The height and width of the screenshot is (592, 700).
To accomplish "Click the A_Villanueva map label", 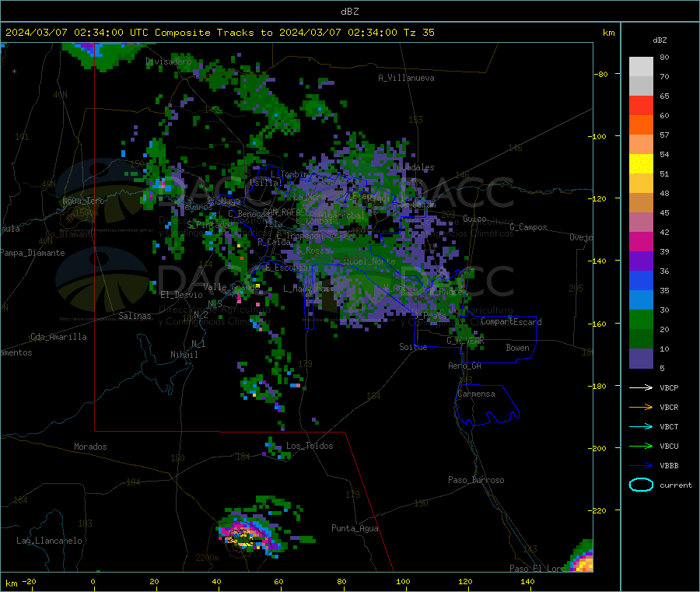I will tap(406, 78).
